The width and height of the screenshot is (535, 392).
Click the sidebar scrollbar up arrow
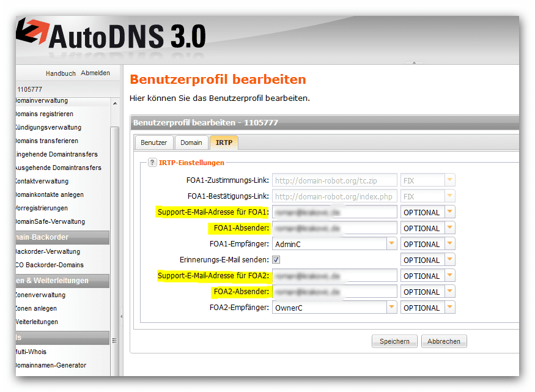(x=115, y=103)
